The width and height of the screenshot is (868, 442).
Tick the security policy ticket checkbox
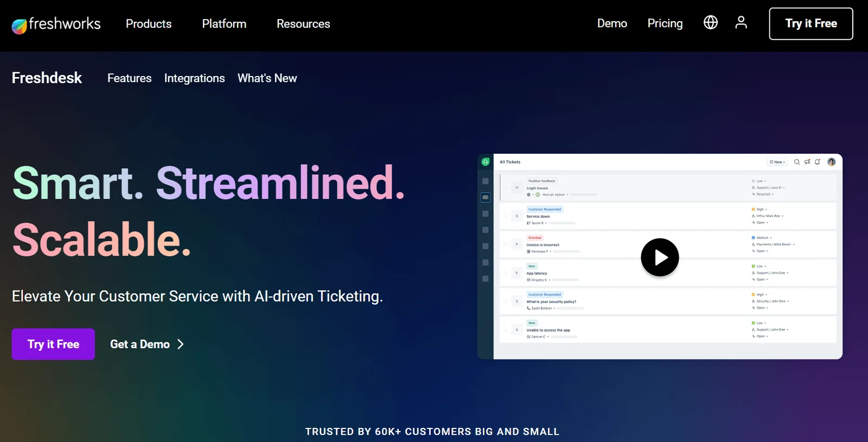point(506,301)
